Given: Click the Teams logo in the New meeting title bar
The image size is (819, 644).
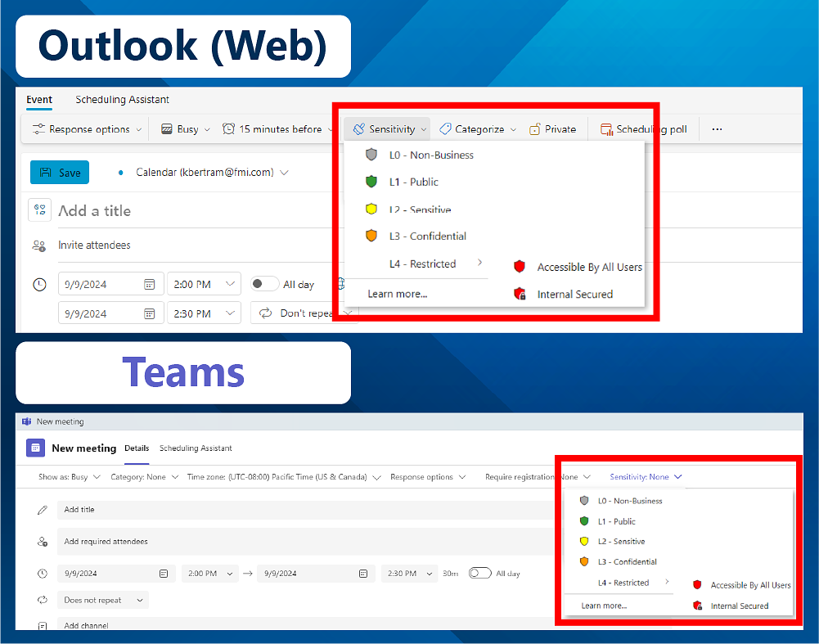Looking at the screenshot, I should (x=27, y=421).
